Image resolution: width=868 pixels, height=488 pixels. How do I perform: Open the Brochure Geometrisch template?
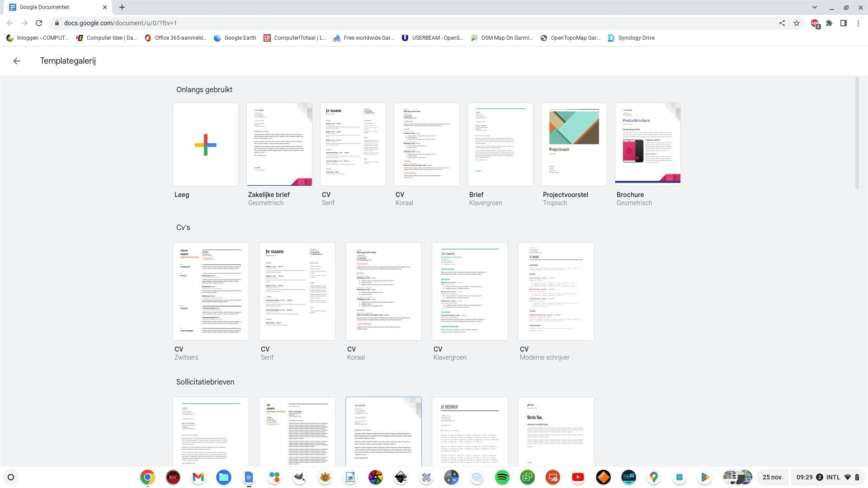647,144
